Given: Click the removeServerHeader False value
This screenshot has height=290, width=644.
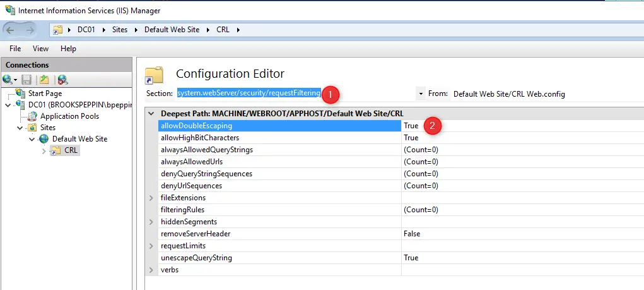Looking at the screenshot, I should (412, 234).
